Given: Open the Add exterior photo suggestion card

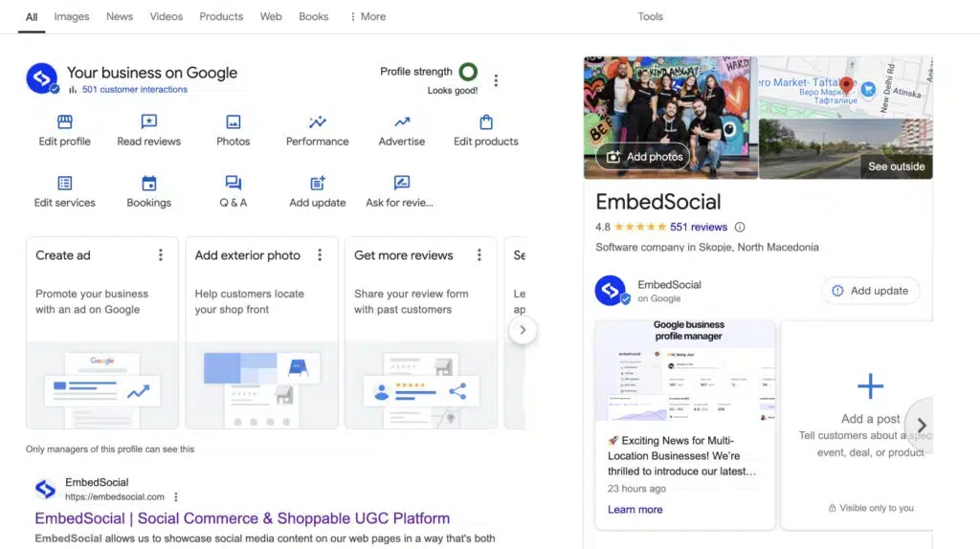Looking at the screenshot, I should click(261, 333).
